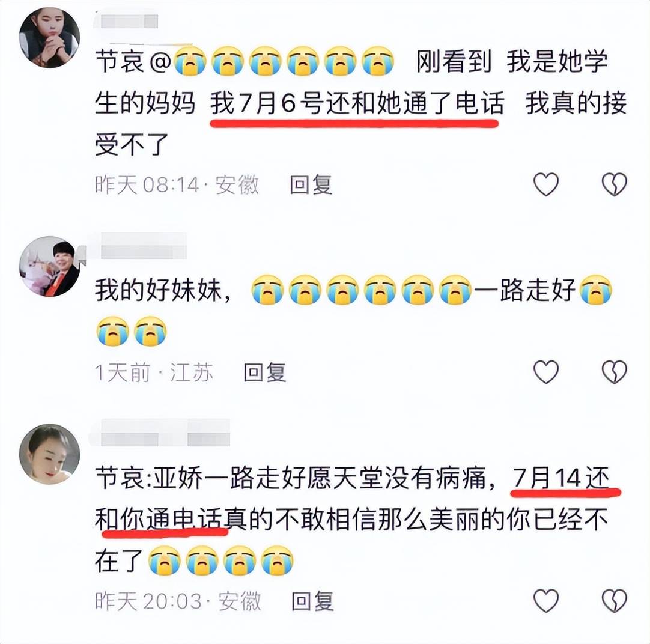Dislike the first comment with broken heart

(x=615, y=184)
